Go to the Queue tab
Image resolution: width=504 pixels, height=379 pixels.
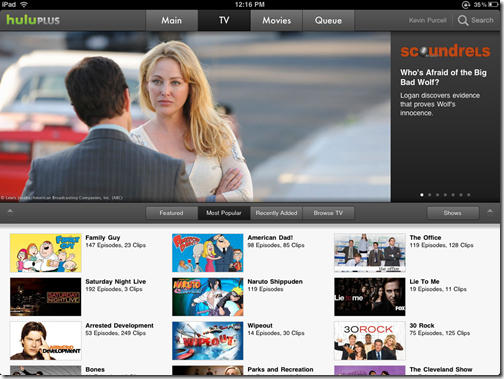[x=328, y=20]
